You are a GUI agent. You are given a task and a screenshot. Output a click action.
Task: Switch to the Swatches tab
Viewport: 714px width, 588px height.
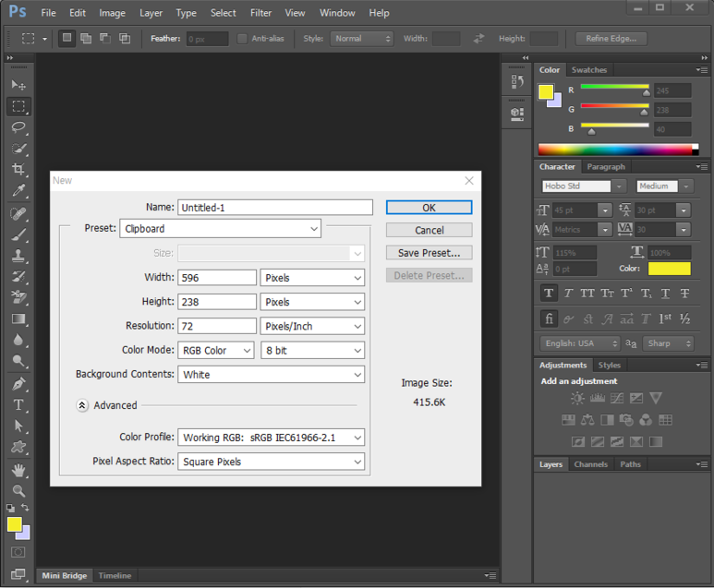pyautogui.click(x=588, y=69)
